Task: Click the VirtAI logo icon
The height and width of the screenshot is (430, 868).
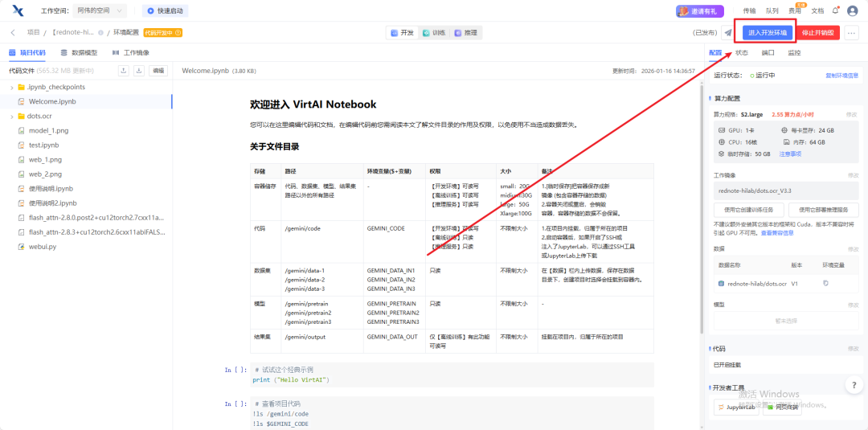Action: tap(18, 10)
